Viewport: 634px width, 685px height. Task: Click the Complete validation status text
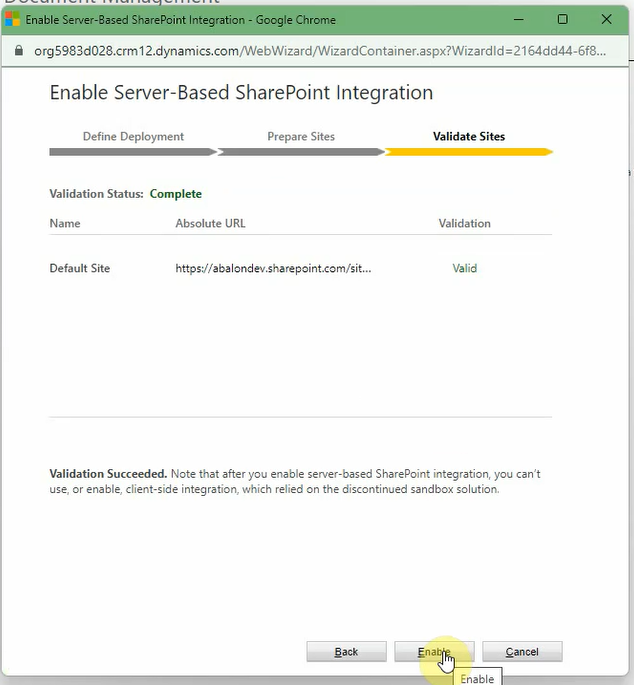176,194
